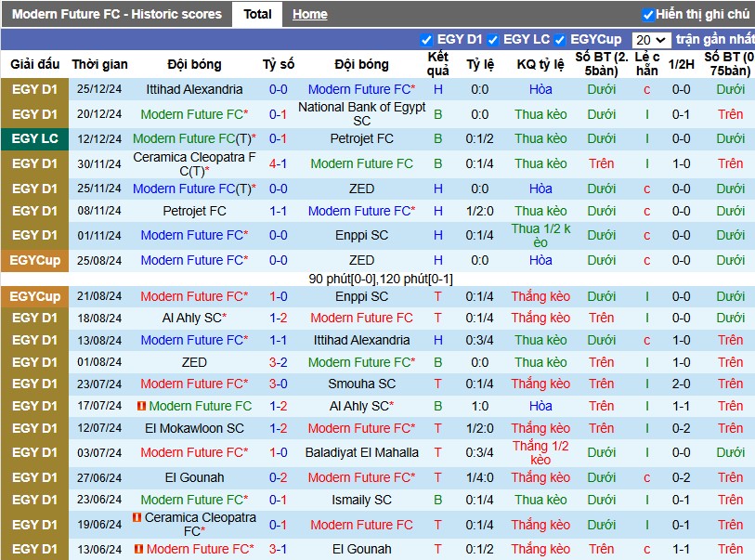The height and width of the screenshot is (560, 755).
Task: Click red card icon beside Modern Future FC 13/06/24
Action: pyautogui.click(x=138, y=549)
